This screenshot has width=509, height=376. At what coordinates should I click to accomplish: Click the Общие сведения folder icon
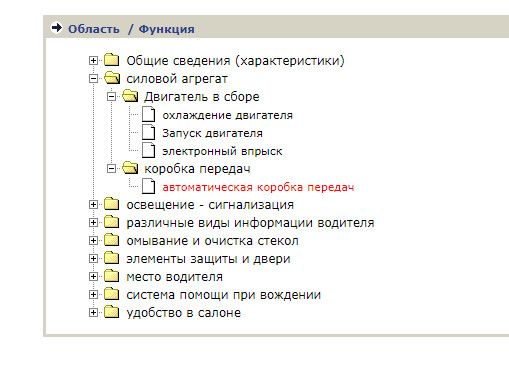pyautogui.click(x=112, y=60)
